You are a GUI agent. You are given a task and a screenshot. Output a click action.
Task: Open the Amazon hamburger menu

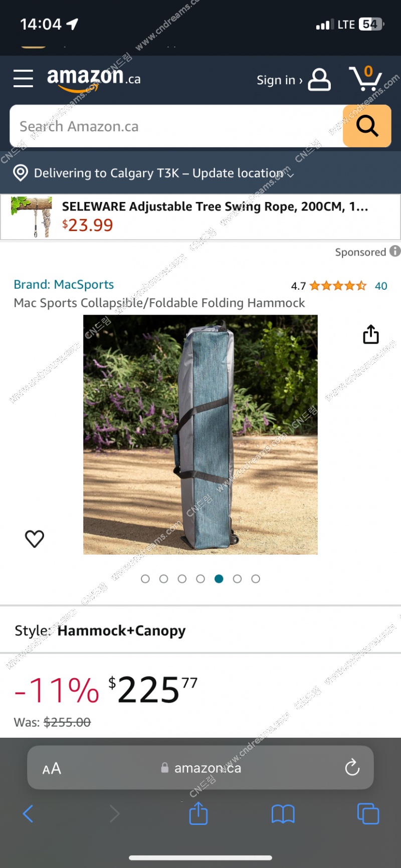click(x=23, y=79)
